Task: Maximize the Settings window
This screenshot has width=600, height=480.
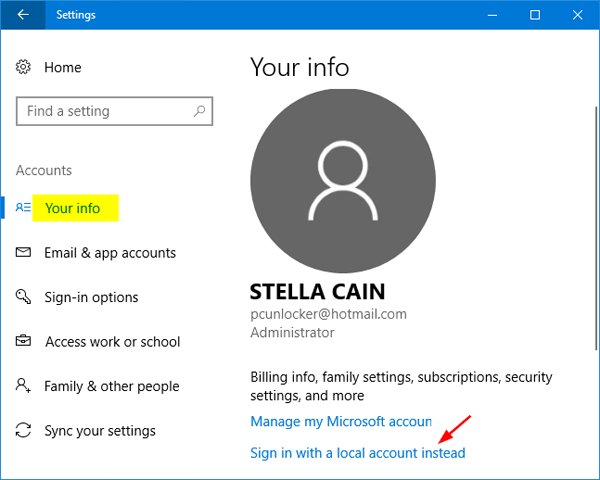Action: (535, 15)
